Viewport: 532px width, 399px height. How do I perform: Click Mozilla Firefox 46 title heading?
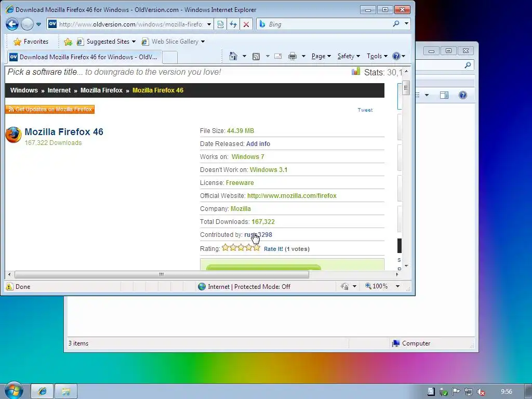click(64, 132)
